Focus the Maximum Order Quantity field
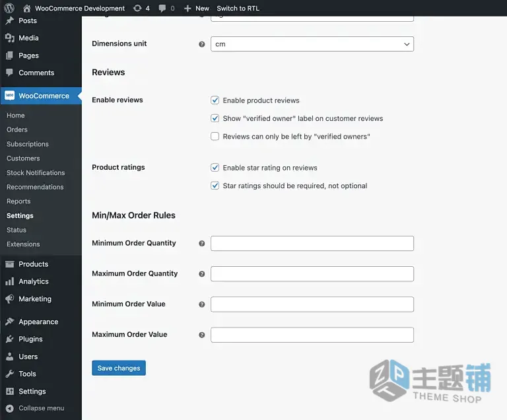The height and width of the screenshot is (420, 507). (x=312, y=274)
